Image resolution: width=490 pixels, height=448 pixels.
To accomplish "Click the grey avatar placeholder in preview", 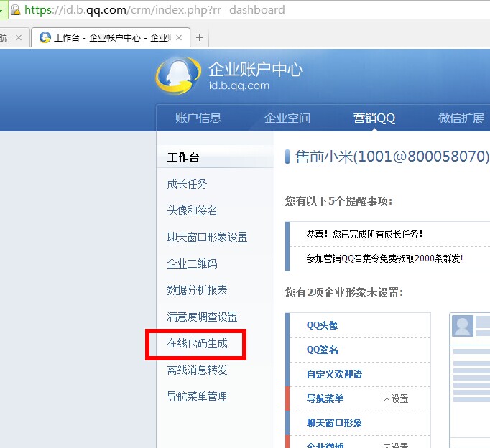I will click(462, 326).
